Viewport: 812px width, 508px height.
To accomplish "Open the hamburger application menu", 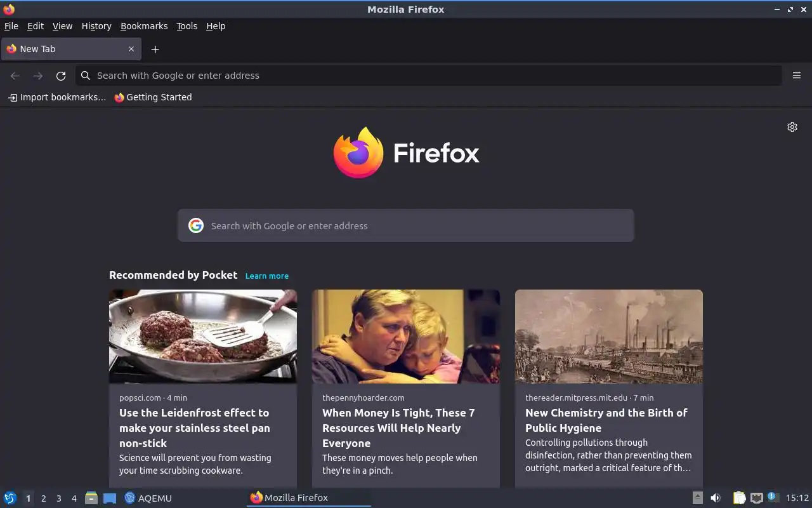I will (x=797, y=76).
